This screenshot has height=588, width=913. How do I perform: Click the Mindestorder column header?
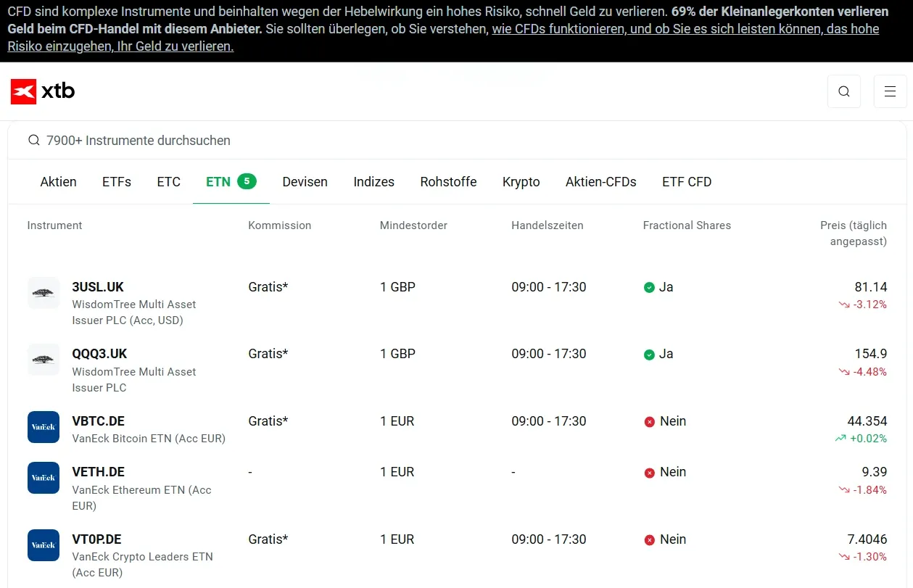pyautogui.click(x=413, y=225)
